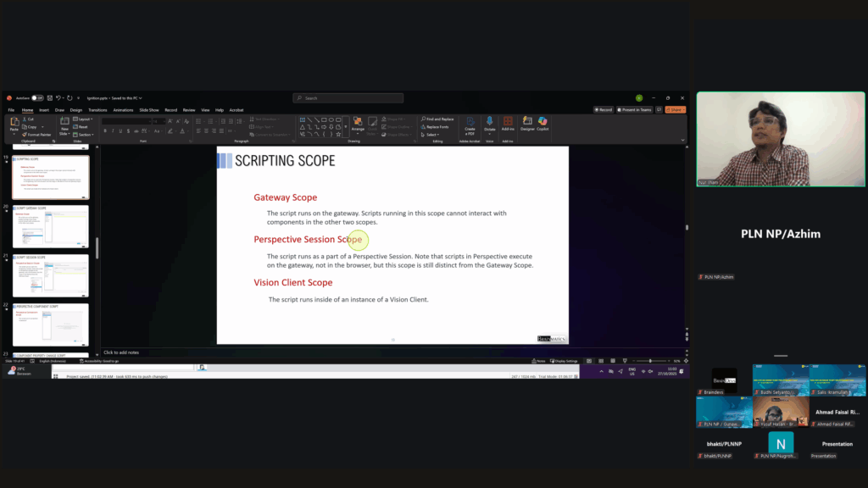Toggle bold formatting
The image size is (868, 488).
pyautogui.click(x=105, y=130)
